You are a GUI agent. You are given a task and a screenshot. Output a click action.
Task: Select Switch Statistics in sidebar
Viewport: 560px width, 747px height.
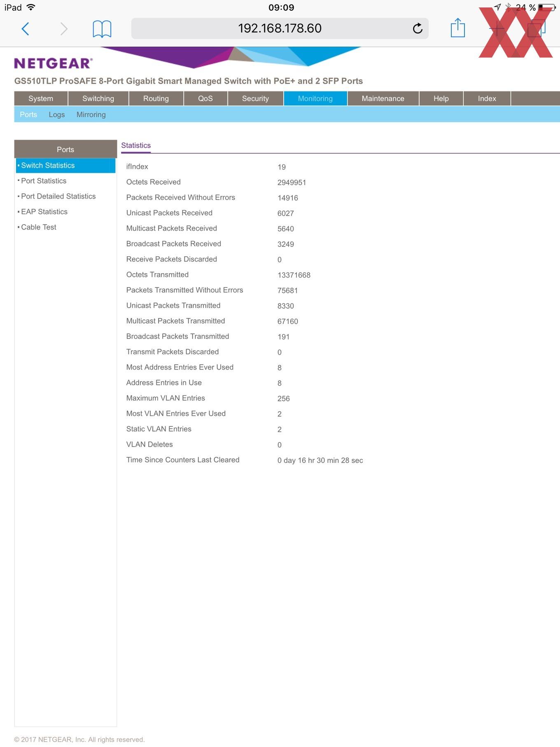click(66, 165)
